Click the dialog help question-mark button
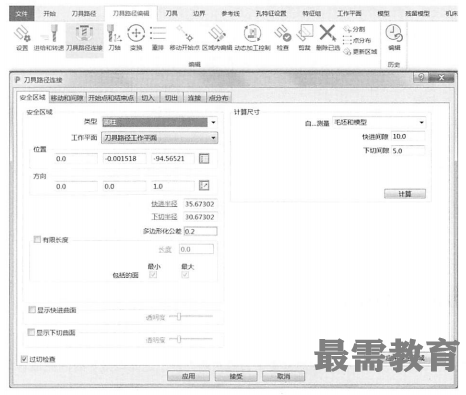The width and height of the screenshot is (466, 395). tap(421, 77)
